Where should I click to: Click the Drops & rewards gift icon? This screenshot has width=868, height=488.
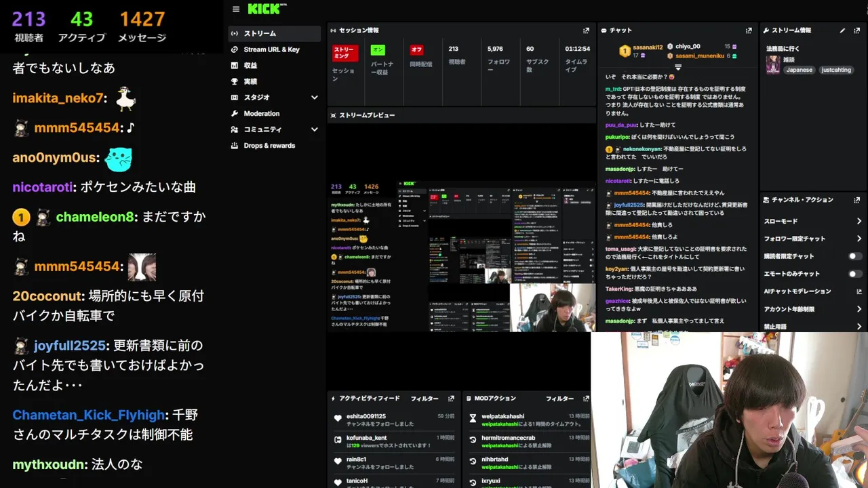(235, 146)
